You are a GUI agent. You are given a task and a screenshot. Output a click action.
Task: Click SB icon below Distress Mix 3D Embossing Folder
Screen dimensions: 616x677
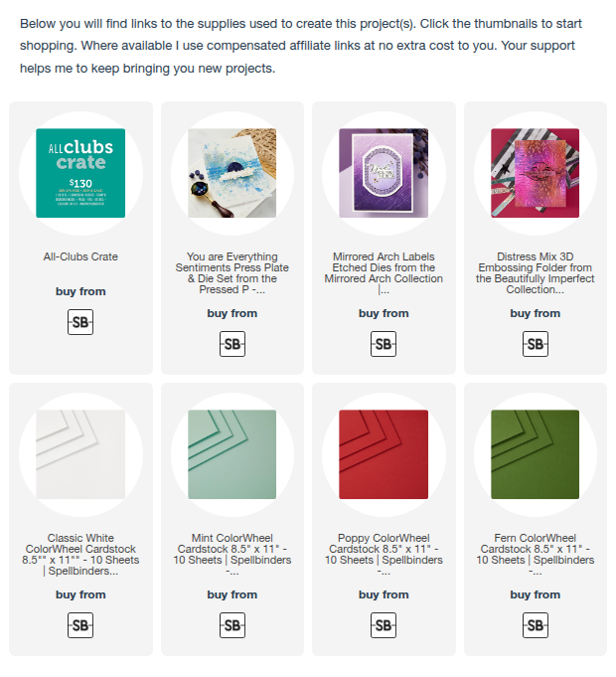(536, 344)
